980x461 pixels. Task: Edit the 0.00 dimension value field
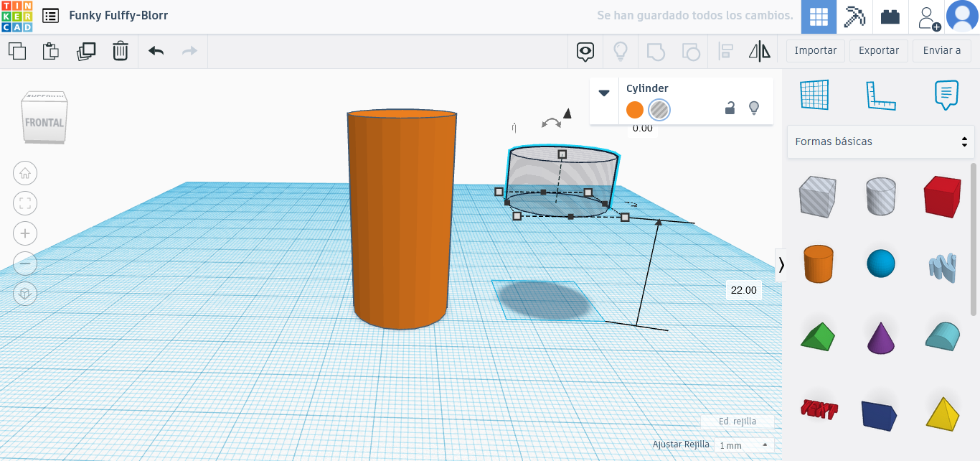pyautogui.click(x=642, y=129)
